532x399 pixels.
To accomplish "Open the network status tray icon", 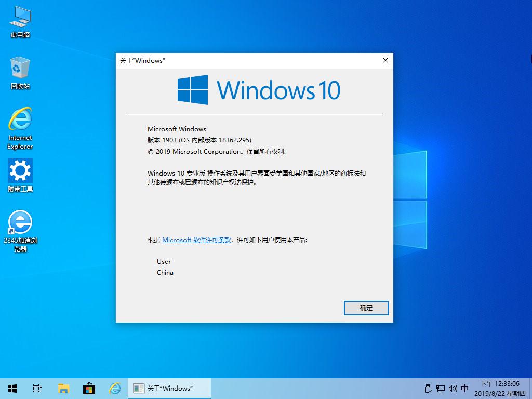I will [441, 389].
